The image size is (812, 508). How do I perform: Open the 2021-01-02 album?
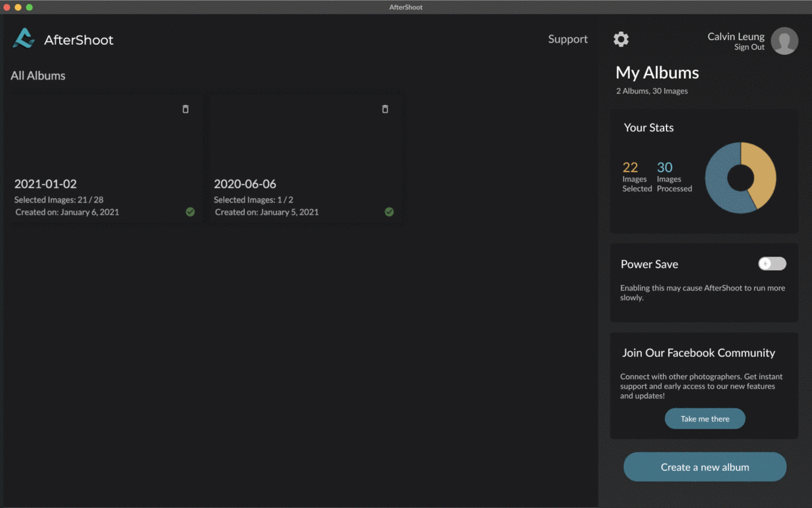pos(106,158)
